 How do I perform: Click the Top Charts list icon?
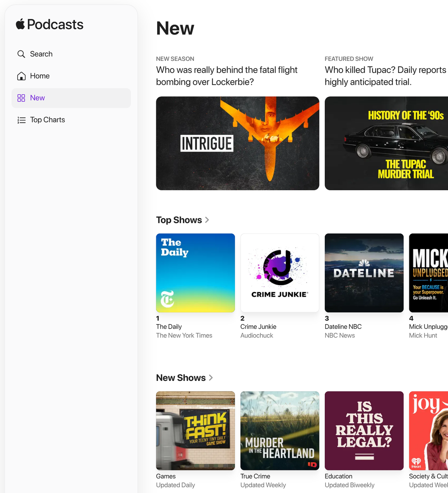(21, 120)
